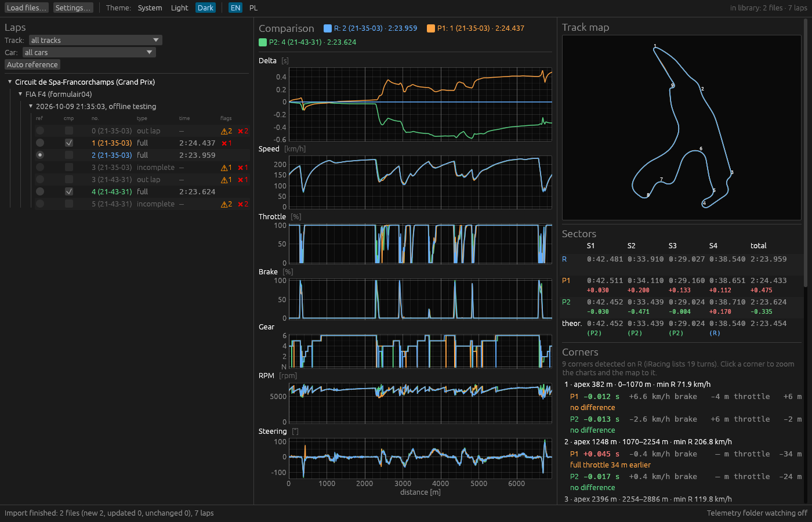The height and width of the screenshot is (522, 812).
Task: Open the Track filter dropdown
Action: click(x=95, y=40)
